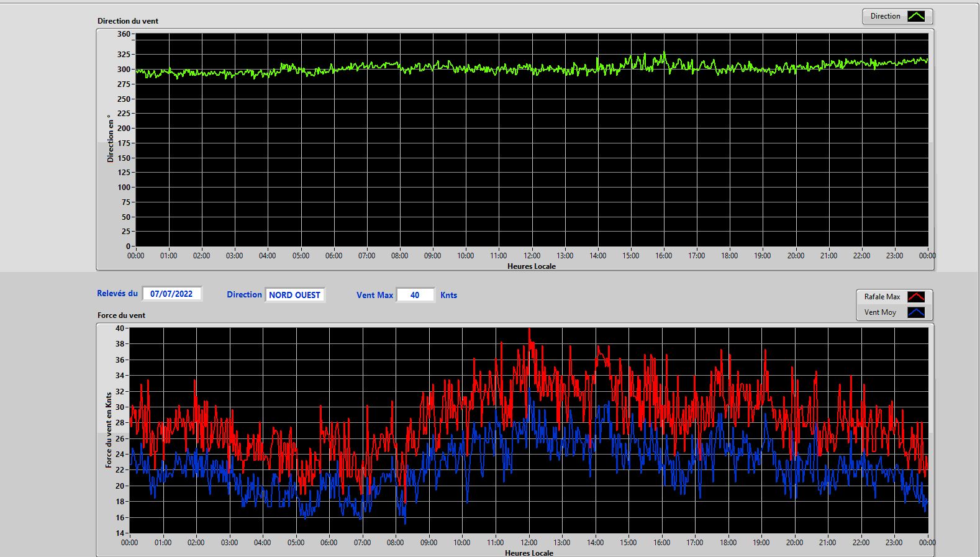Click 12:00 on the direction chart time axis
The image size is (980, 557).
tap(532, 256)
